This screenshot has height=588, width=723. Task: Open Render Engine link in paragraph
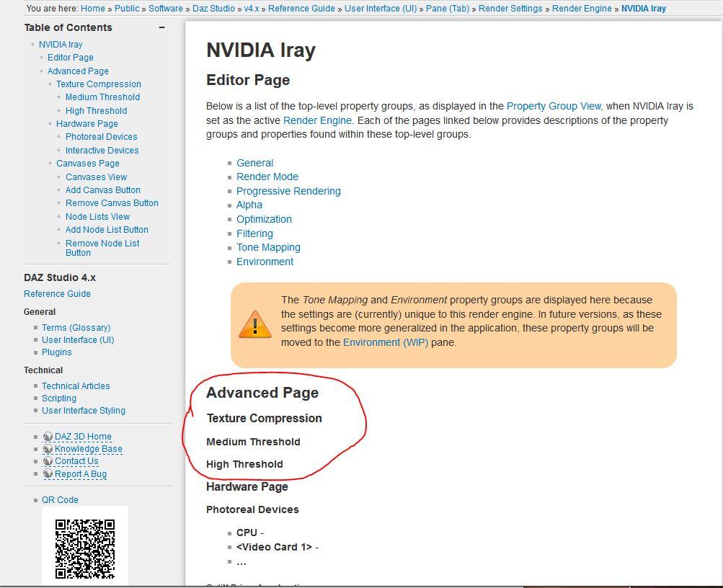(x=317, y=120)
